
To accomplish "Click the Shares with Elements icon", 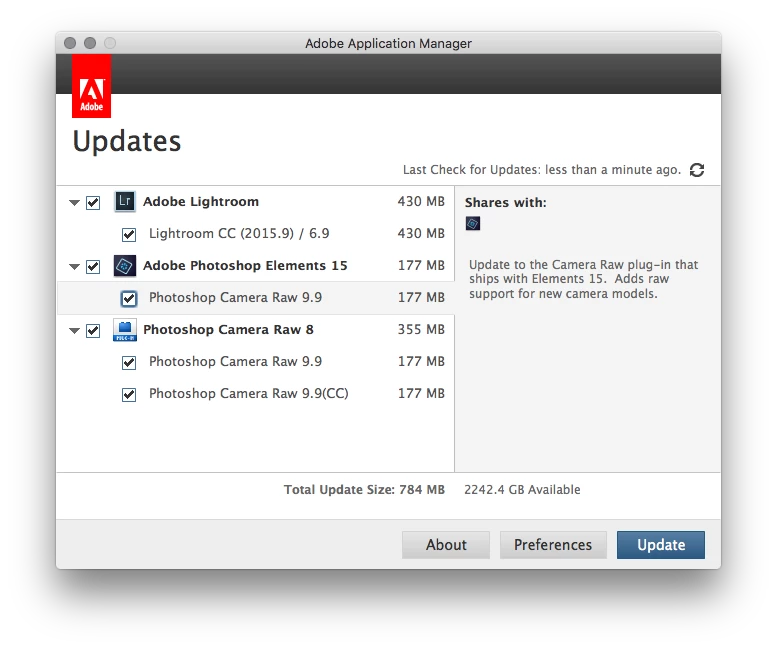I will tap(473, 223).
